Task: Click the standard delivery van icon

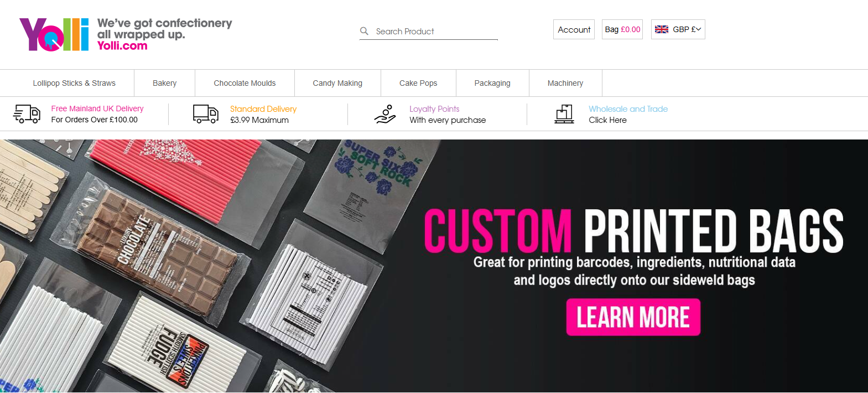Action: click(x=206, y=114)
